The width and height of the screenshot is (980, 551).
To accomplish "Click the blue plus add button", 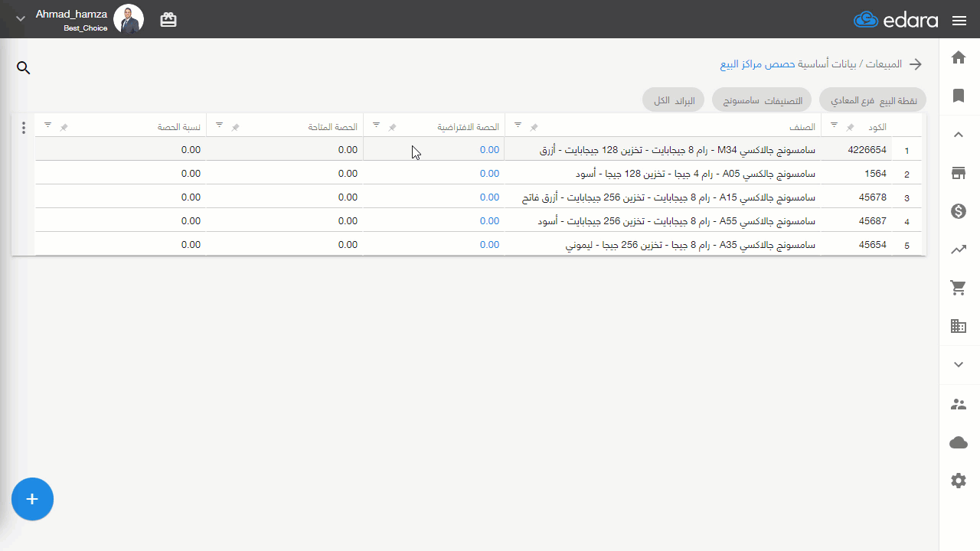I will pyautogui.click(x=32, y=499).
